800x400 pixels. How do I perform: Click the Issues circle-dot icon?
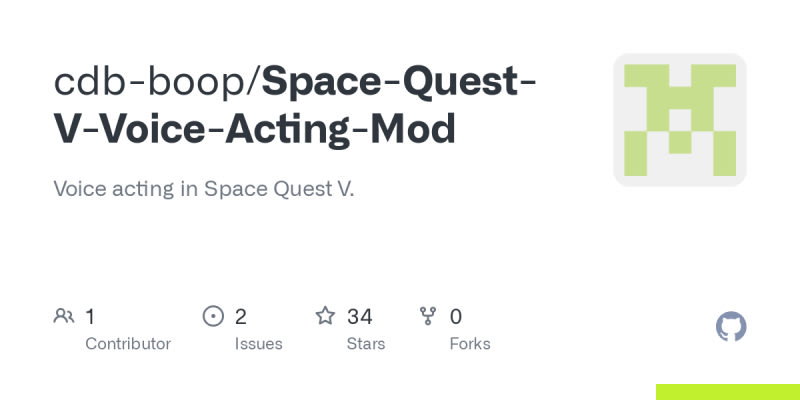[213, 317]
